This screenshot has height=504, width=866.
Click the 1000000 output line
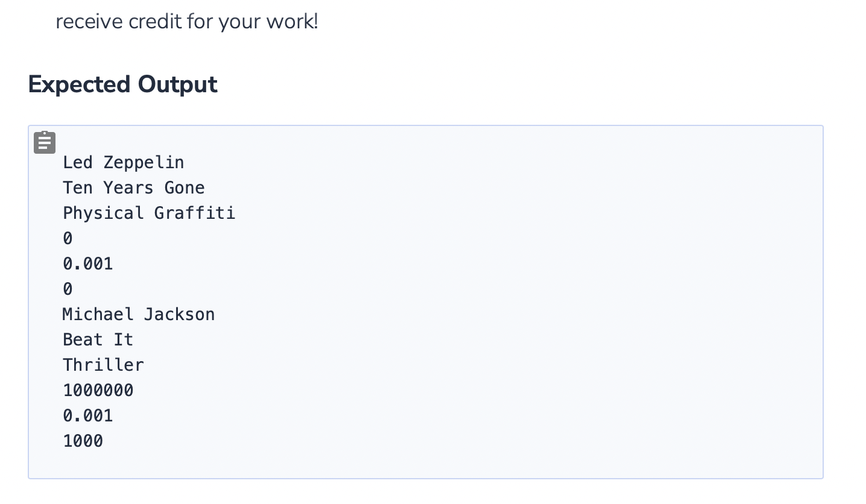pos(98,390)
